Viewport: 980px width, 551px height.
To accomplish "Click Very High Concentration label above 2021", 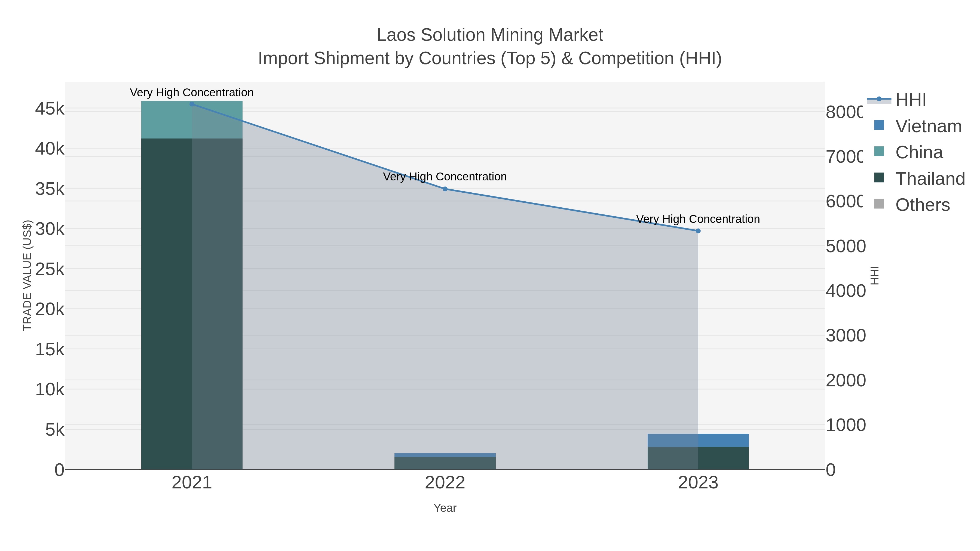I will pos(192,93).
